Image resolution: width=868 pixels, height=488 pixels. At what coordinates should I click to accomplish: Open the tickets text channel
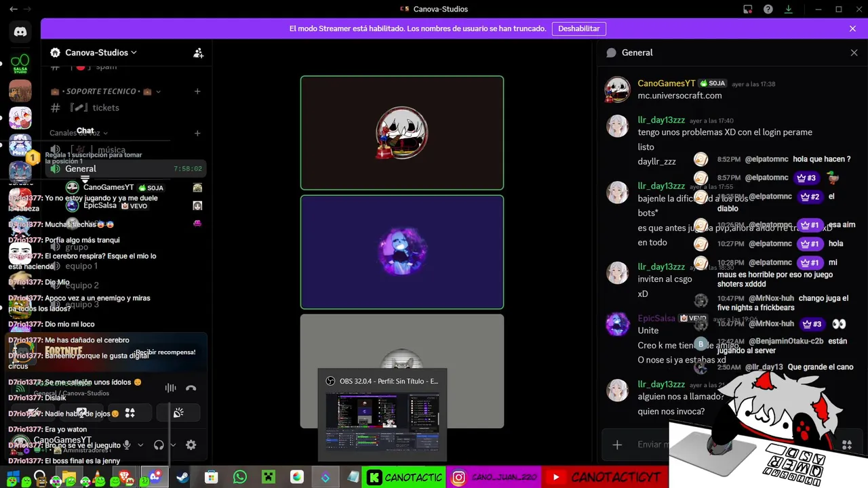pyautogui.click(x=126, y=108)
